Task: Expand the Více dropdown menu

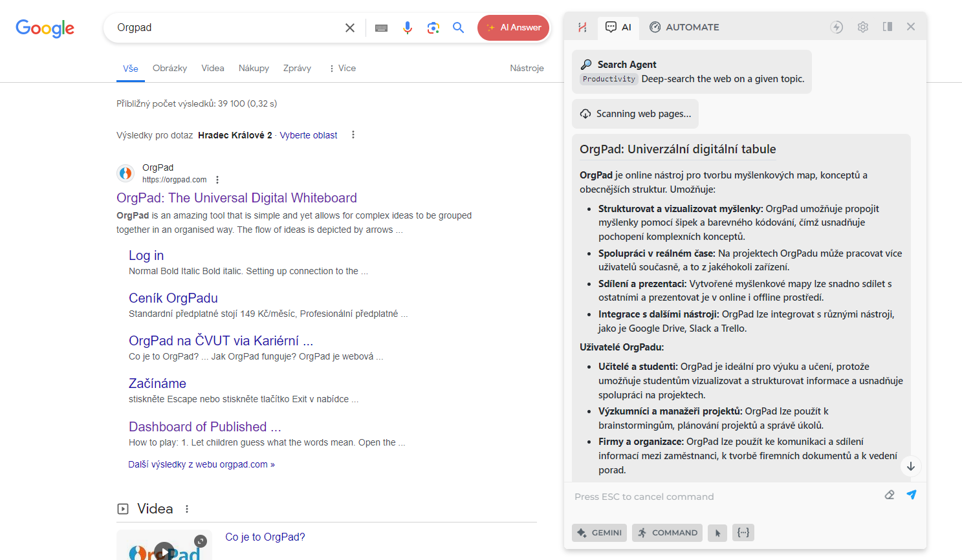Action: click(342, 68)
